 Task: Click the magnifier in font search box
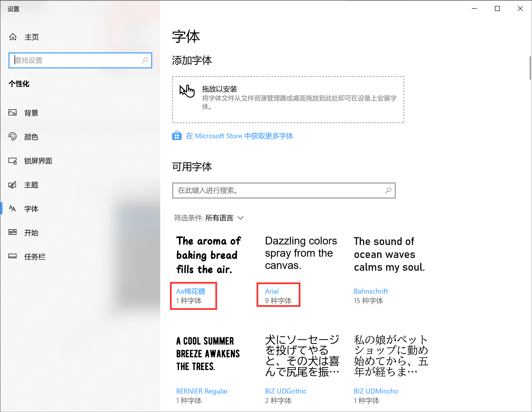pyautogui.click(x=388, y=191)
